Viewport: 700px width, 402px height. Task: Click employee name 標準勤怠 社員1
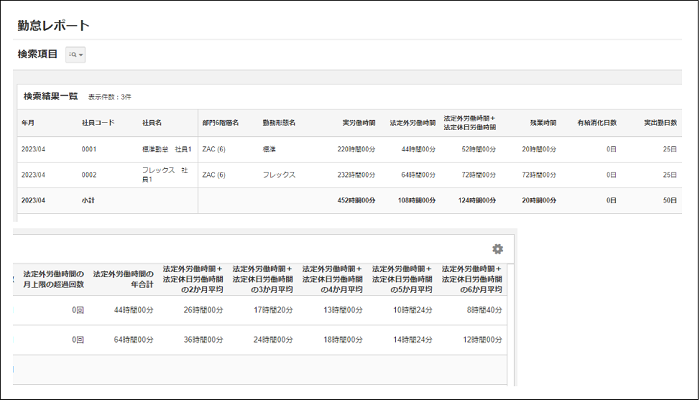pyautogui.click(x=167, y=148)
